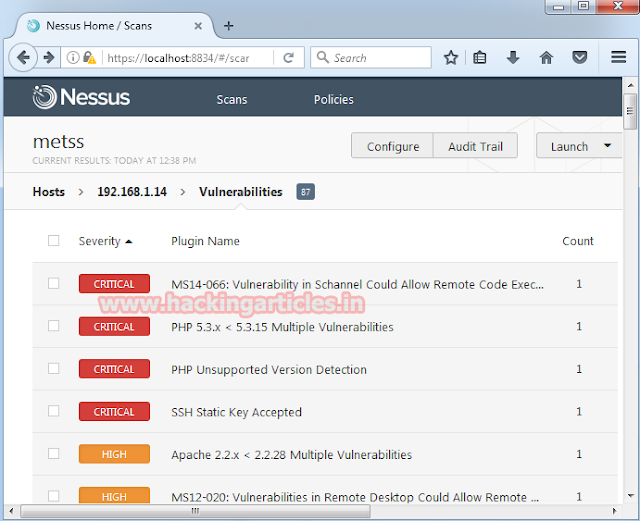
Task: Open host 192.168.1.14 in breadcrumb
Action: click(132, 191)
